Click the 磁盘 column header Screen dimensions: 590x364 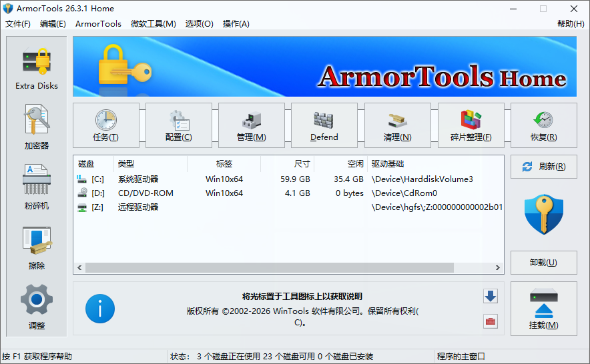[93, 164]
